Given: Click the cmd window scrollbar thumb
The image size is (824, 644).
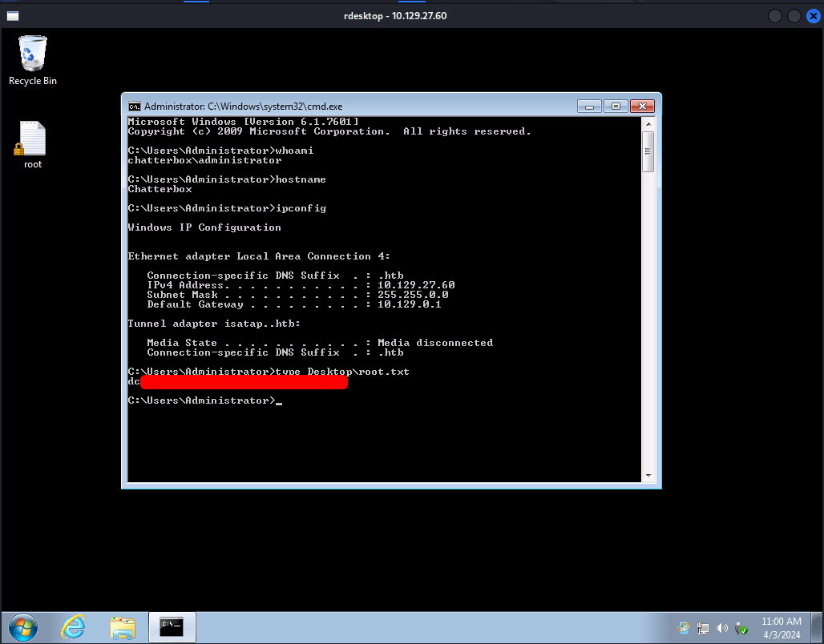Looking at the screenshot, I should pyautogui.click(x=648, y=151).
